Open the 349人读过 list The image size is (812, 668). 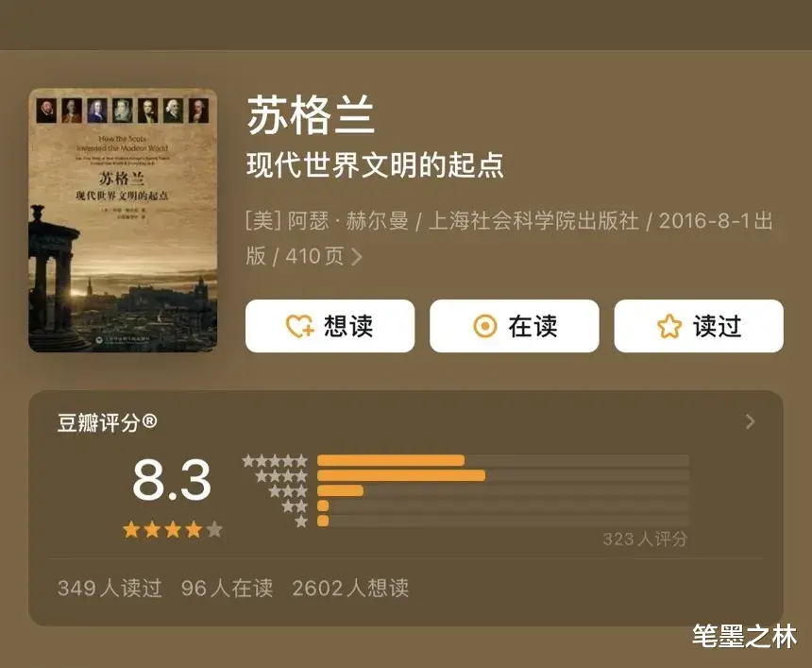pyautogui.click(x=110, y=589)
